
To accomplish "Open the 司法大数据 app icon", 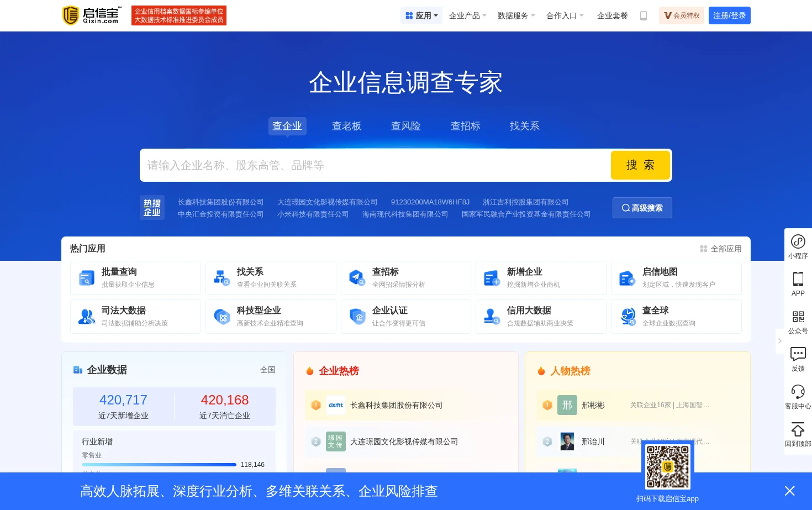I will click(87, 317).
